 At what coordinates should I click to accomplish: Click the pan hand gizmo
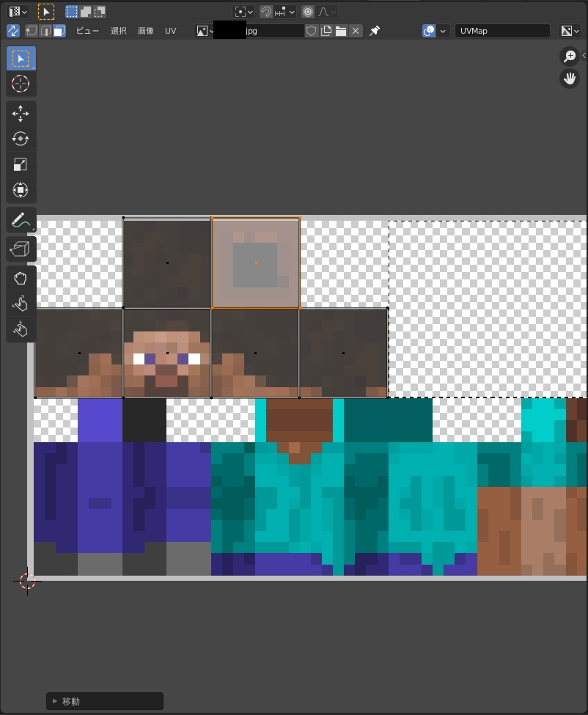[570, 78]
